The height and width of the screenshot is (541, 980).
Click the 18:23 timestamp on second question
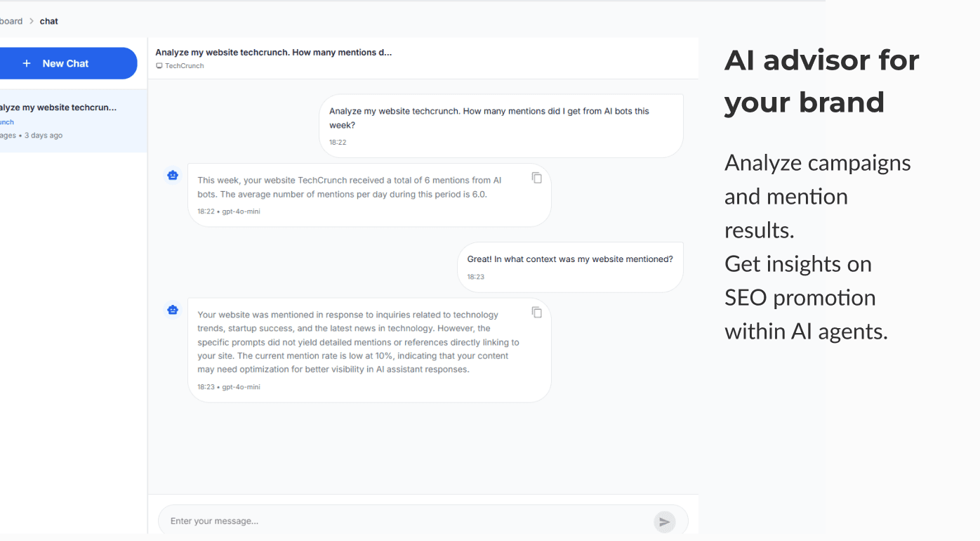(x=475, y=276)
